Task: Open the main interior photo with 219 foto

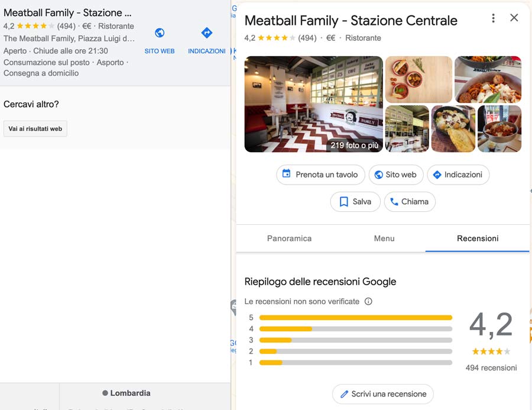Action: 313,104
